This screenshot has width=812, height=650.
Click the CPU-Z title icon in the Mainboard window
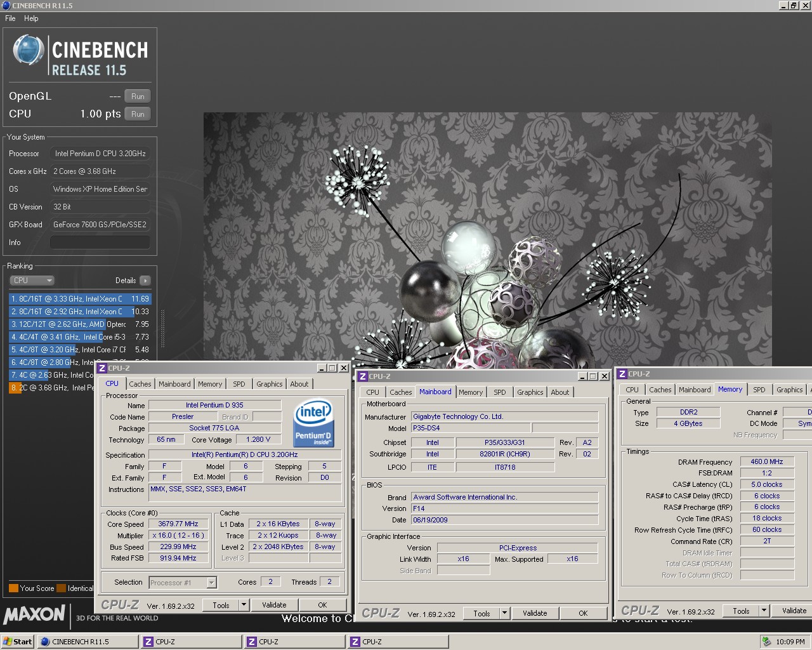pyautogui.click(x=363, y=376)
